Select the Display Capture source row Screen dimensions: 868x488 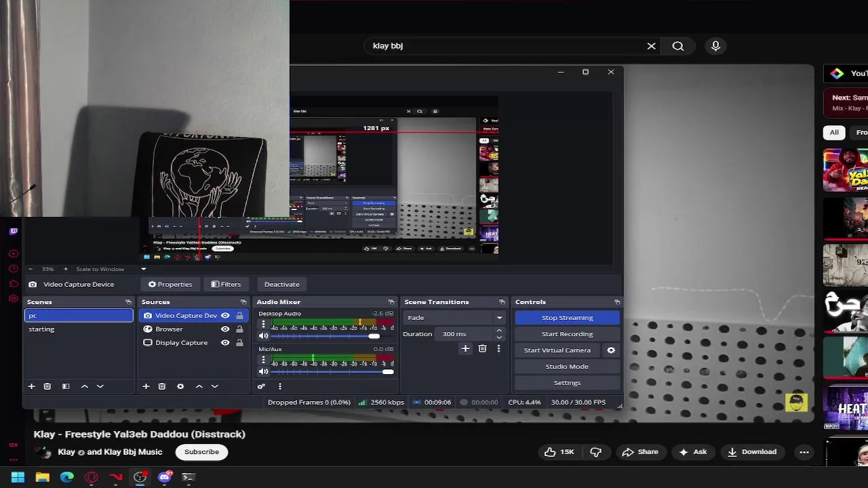coord(193,343)
